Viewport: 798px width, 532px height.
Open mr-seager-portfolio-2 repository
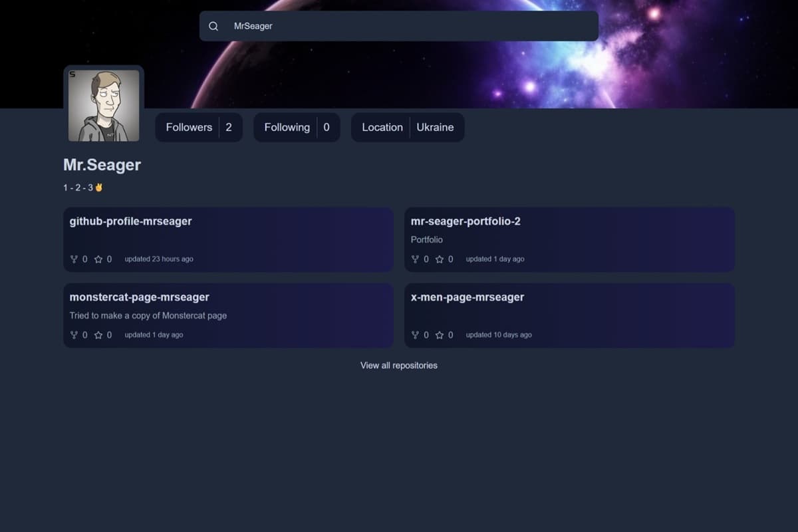coord(569,239)
